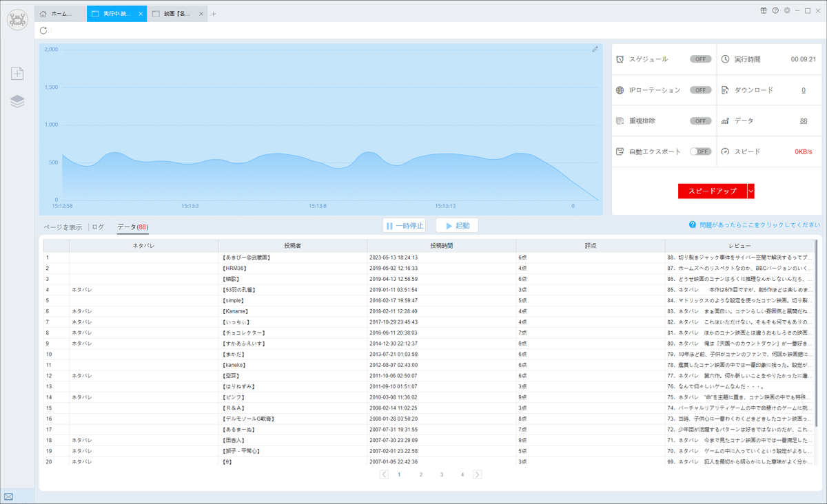Edit chart with the pencil icon
Viewport: 827px width, 504px height.
[595, 50]
